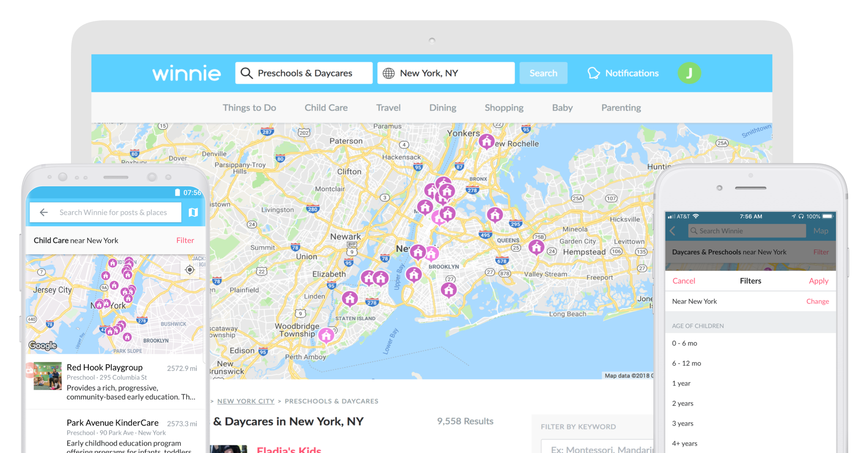Open Red Hook Playgroup listing title

click(104, 367)
